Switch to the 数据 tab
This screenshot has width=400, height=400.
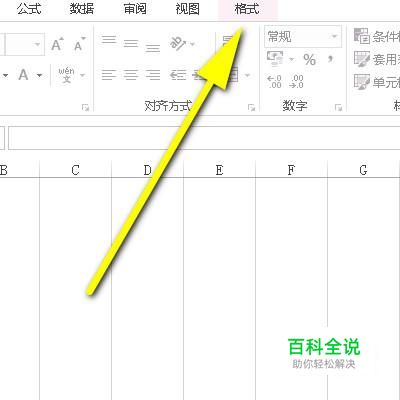pyautogui.click(x=82, y=9)
